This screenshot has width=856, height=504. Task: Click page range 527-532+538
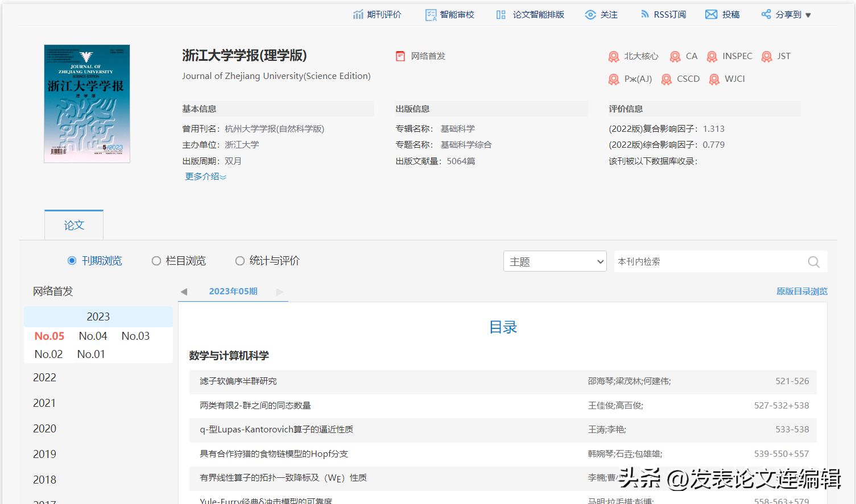click(x=781, y=406)
